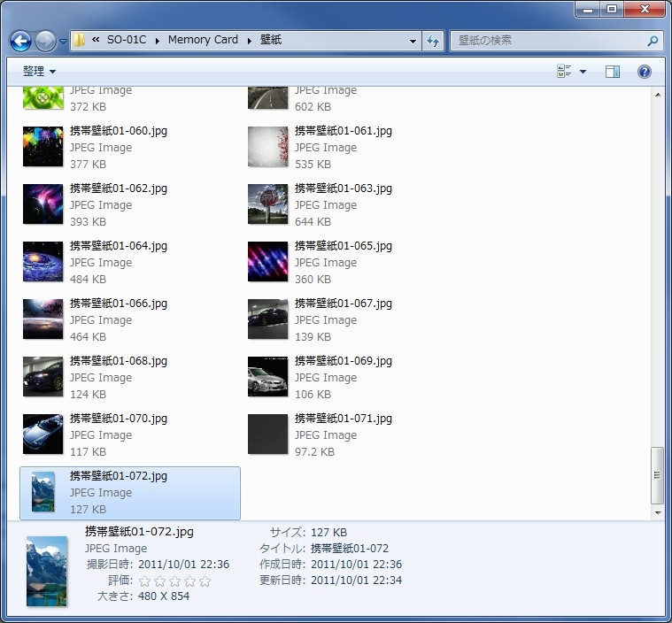Image resolution: width=672 pixels, height=623 pixels.
Task: Click the vertical scrollbar thumb
Action: click(x=658, y=475)
